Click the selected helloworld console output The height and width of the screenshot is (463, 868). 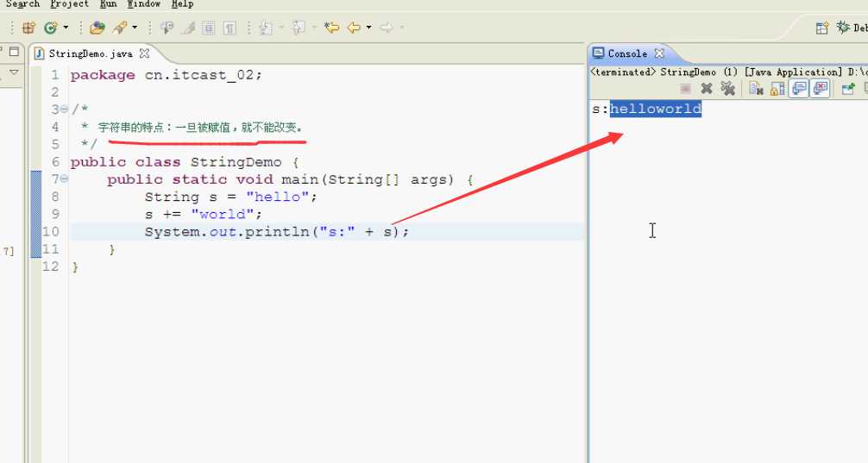[x=656, y=109]
